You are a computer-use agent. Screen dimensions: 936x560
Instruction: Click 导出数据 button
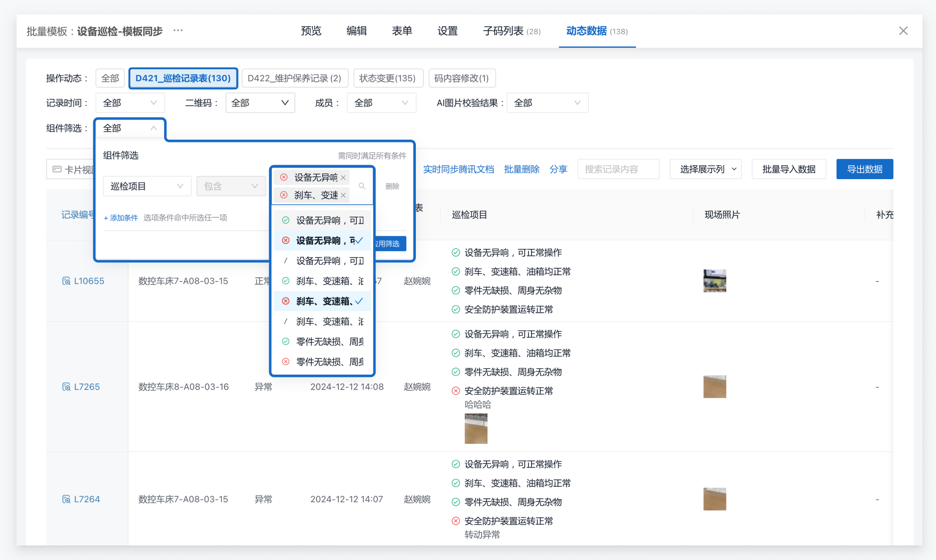point(865,169)
